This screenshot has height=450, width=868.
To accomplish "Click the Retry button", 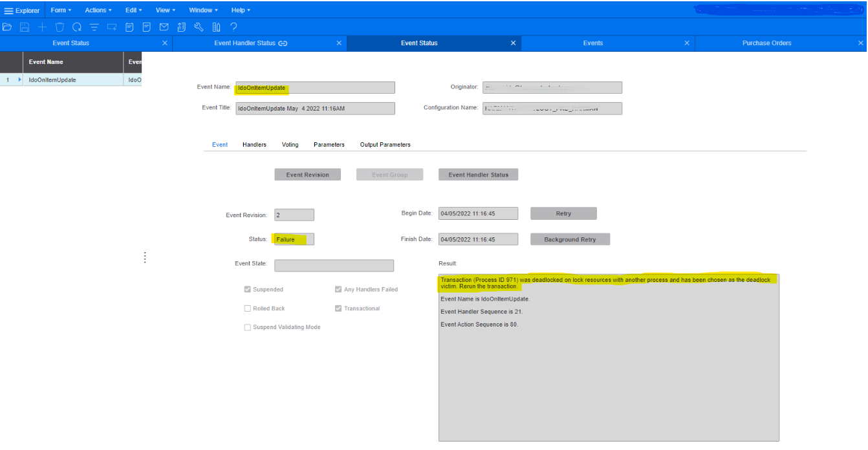I will 563,214.
